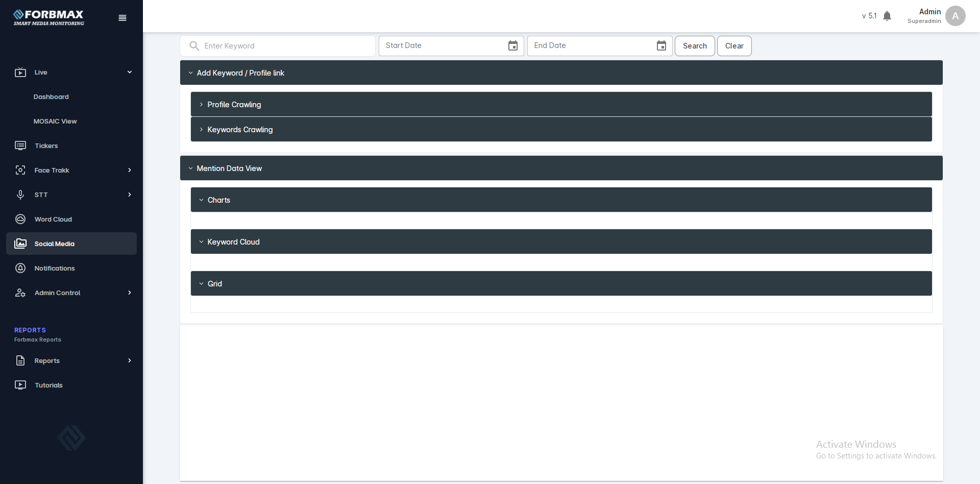The height and width of the screenshot is (484, 980).
Task: Open the Word Cloud menu item
Action: point(71,220)
